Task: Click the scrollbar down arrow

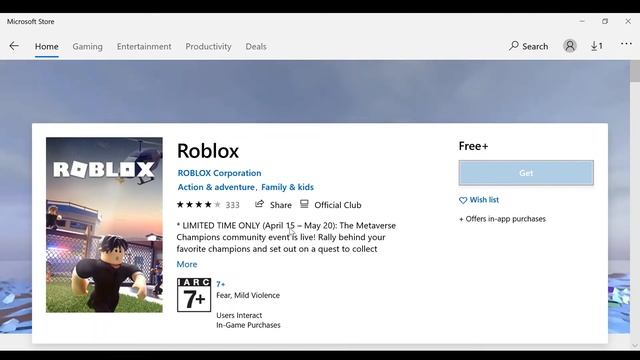Action: 635,345
